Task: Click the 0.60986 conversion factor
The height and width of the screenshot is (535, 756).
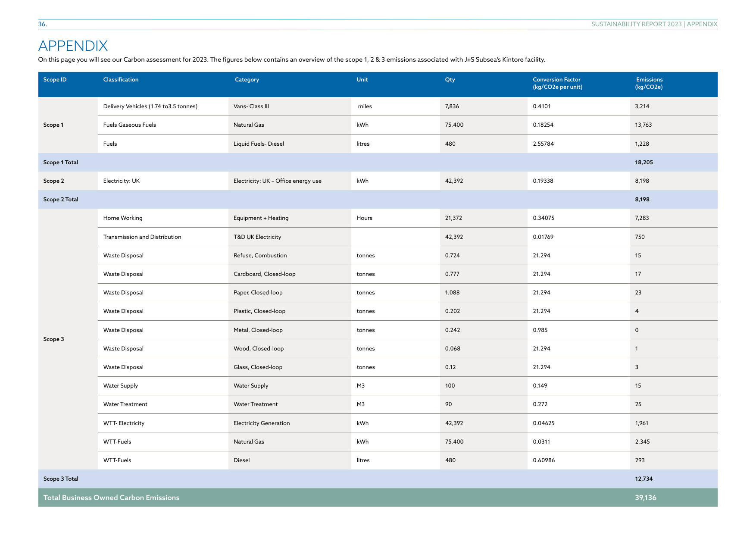Action: [544, 460]
